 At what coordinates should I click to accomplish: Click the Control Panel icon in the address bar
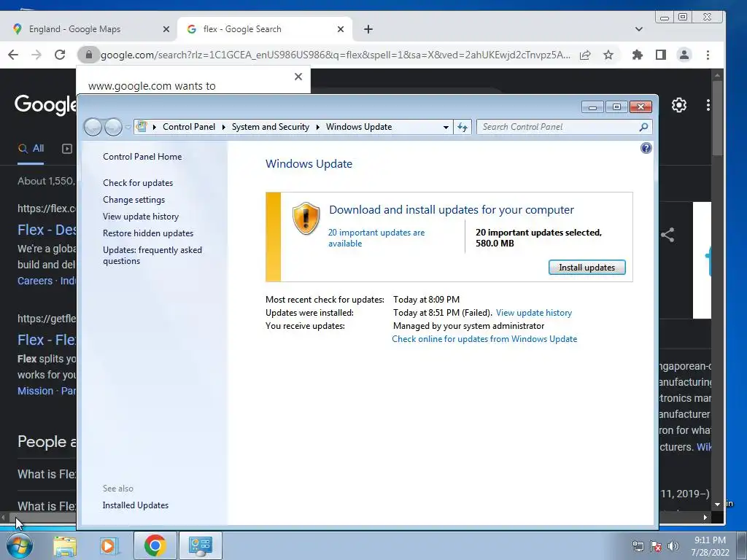[142, 127]
